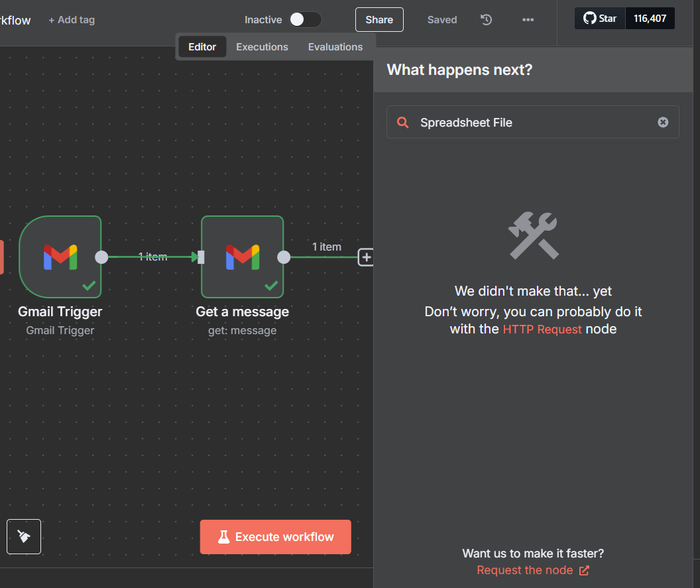The height and width of the screenshot is (588, 700).
Task: Click the Request the node link
Action: [532, 570]
